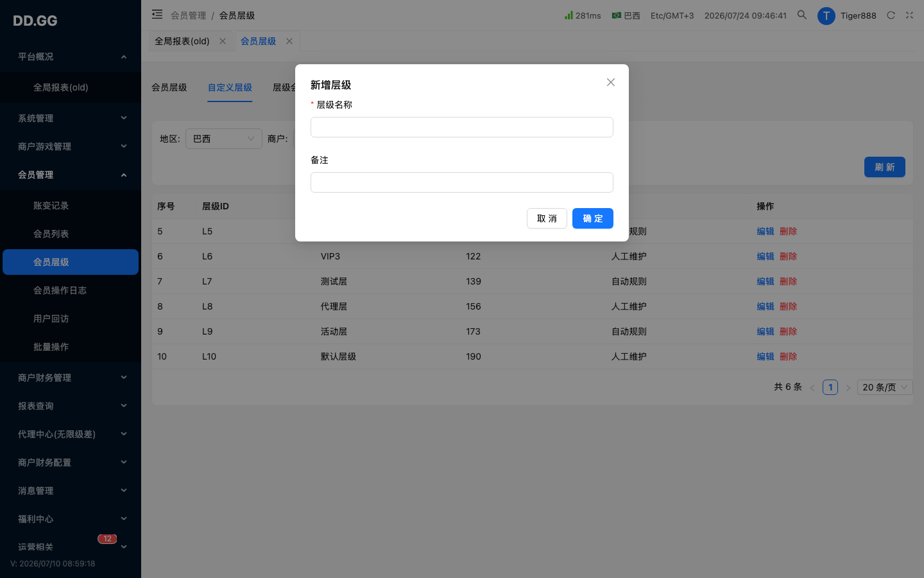Edit the 代理层 row
Image resolution: width=924 pixels, height=578 pixels.
point(766,306)
